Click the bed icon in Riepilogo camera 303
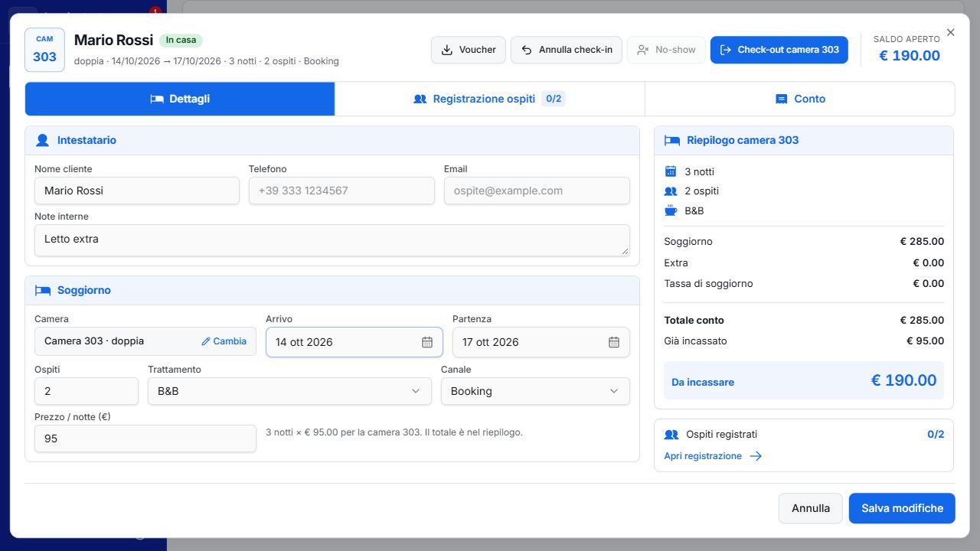Screen dimensions: 980x551 coord(671,140)
